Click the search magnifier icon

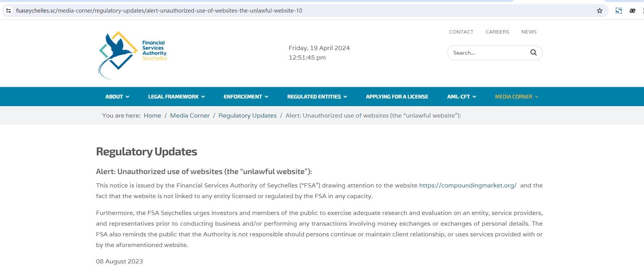(533, 53)
